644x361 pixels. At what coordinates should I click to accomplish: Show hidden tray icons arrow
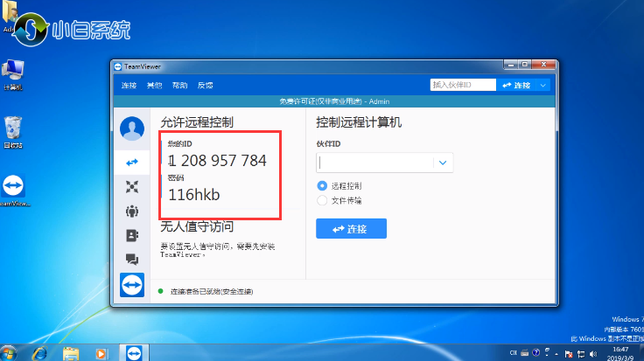[556, 354]
